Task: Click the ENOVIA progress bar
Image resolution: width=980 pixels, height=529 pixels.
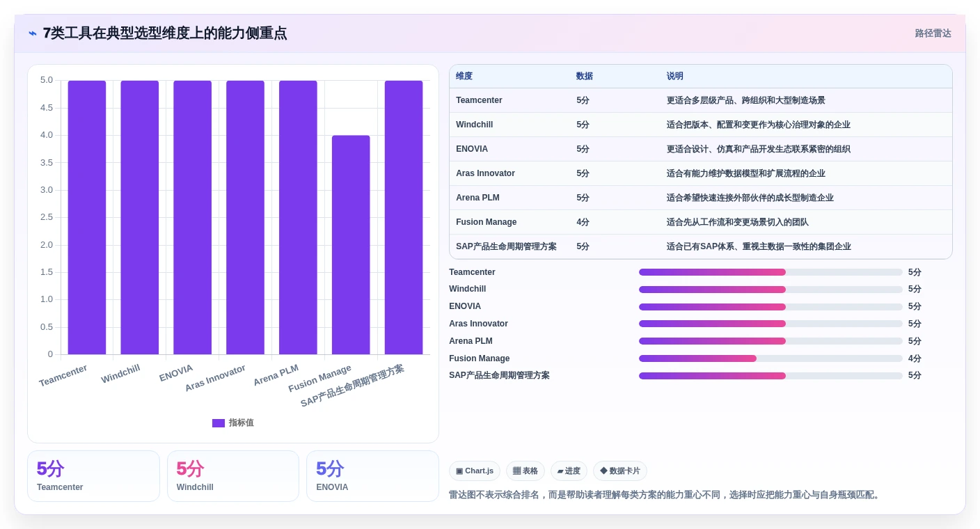Action: pyautogui.click(x=770, y=306)
